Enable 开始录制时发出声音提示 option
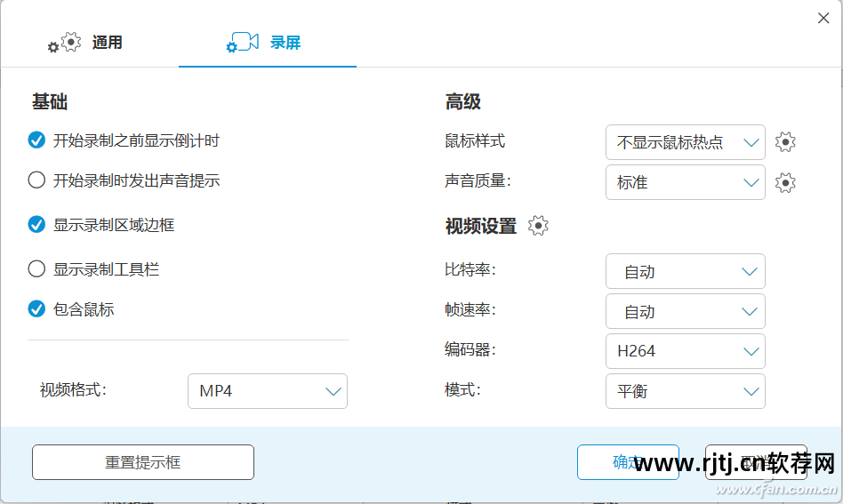This screenshot has height=504, width=843. [36, 180]
